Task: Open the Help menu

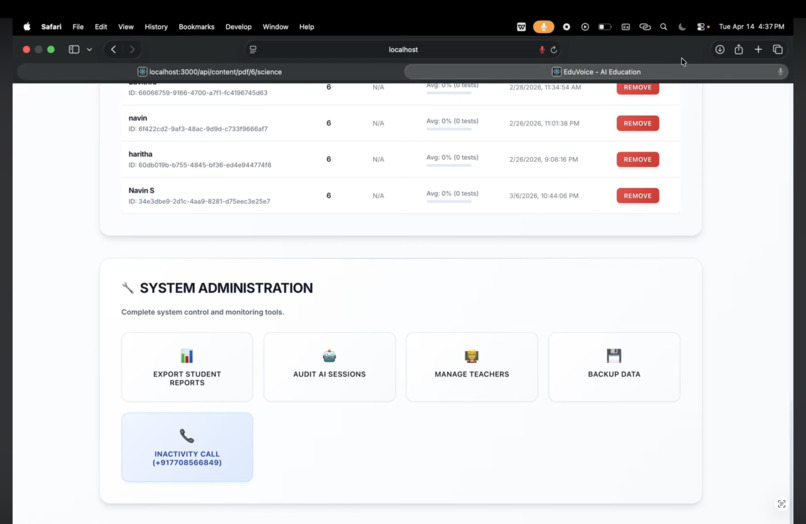Action: 307,27
